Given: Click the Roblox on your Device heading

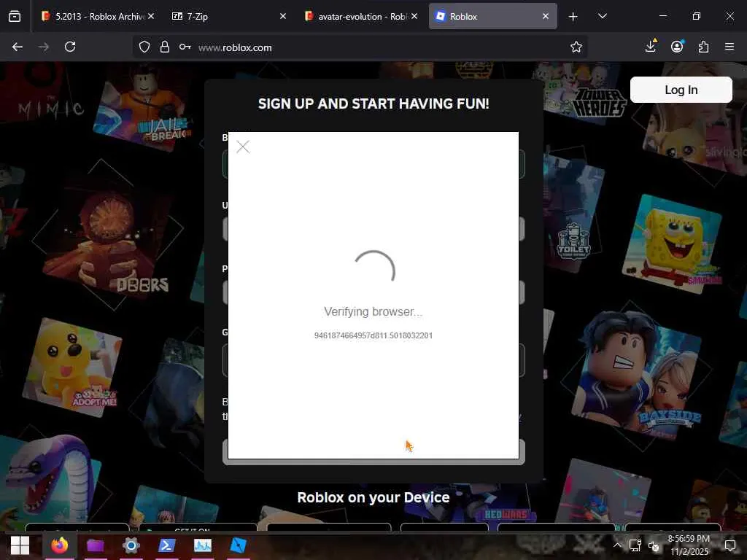Looking at the screenshot, I should pos(373,497).
